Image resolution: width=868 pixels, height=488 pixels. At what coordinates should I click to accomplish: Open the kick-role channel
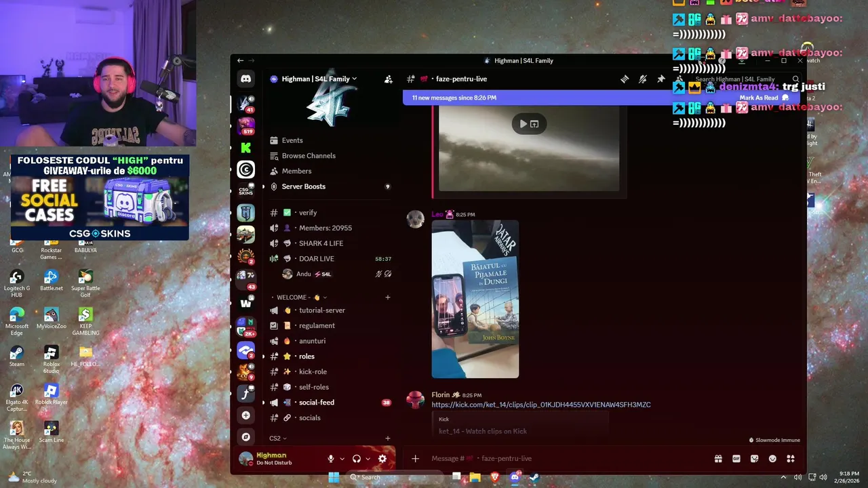click(329, 371)
